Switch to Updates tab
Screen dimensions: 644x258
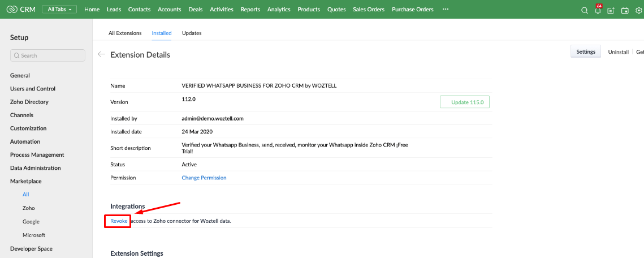point(192,33)
